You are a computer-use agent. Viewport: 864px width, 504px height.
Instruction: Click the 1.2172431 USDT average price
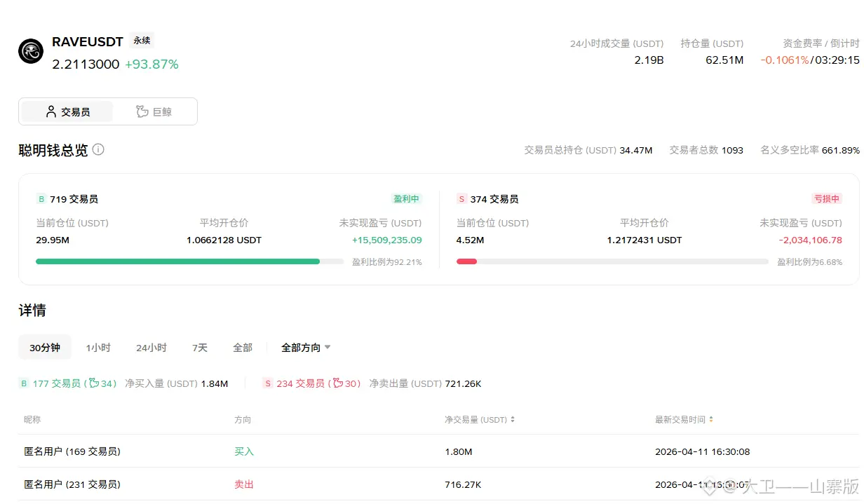coord(644,240)
